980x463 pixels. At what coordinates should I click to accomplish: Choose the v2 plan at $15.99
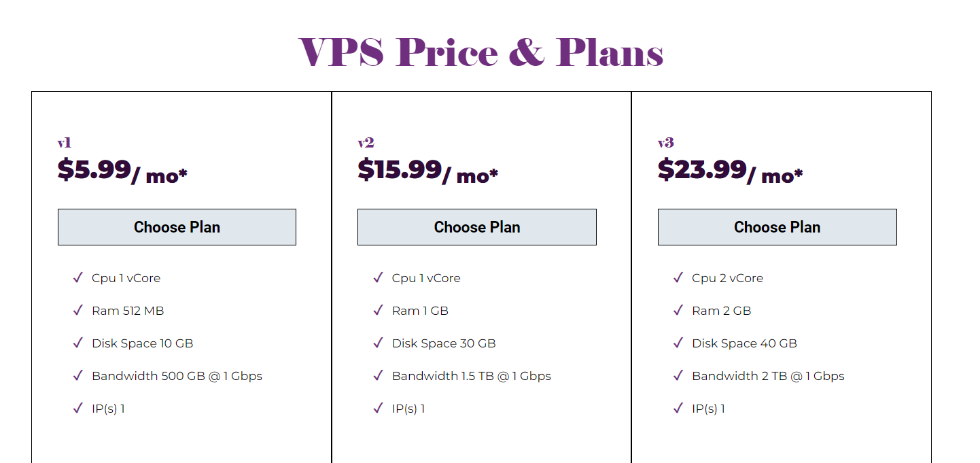[x=477, y=227]
